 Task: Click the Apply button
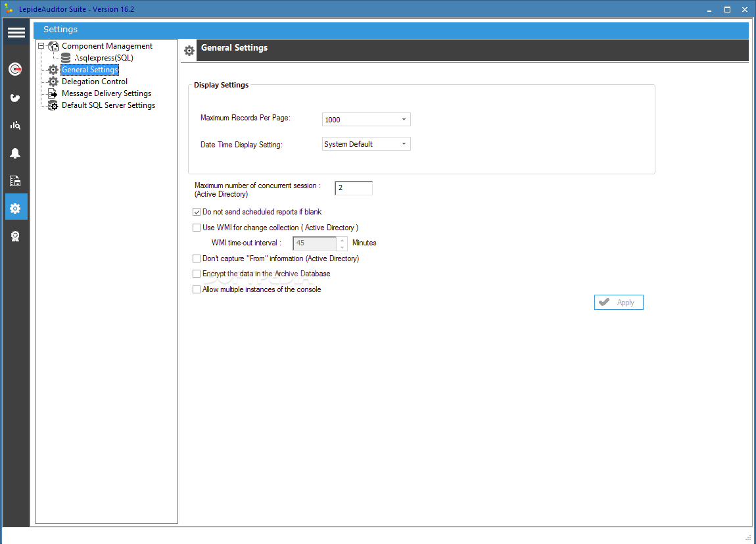click(x=619, y=303)
